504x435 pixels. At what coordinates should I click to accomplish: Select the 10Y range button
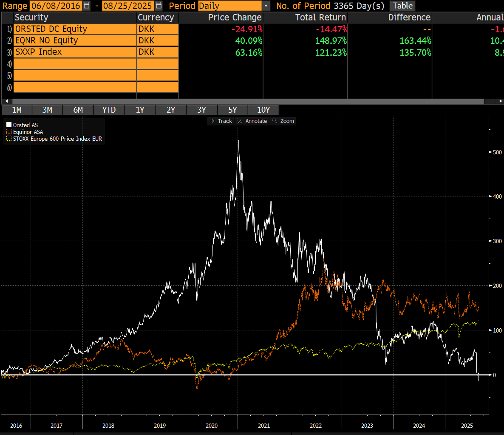(263, 110)
